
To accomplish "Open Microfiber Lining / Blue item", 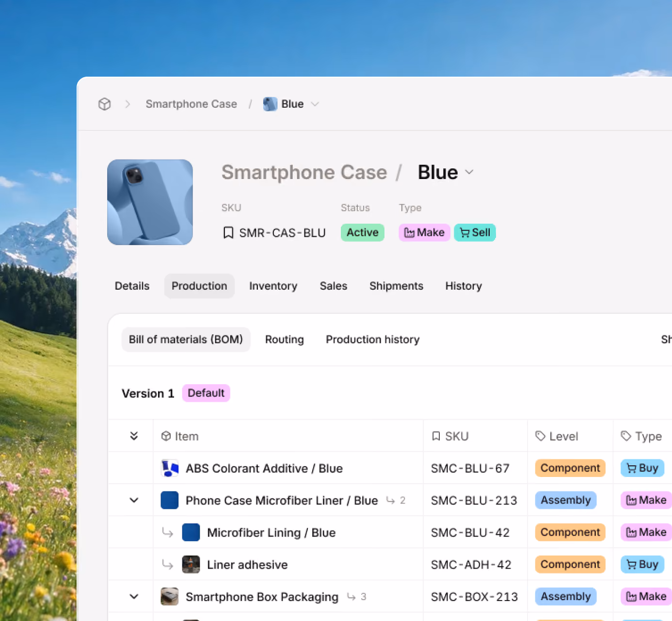I will (x=272, y=532).
